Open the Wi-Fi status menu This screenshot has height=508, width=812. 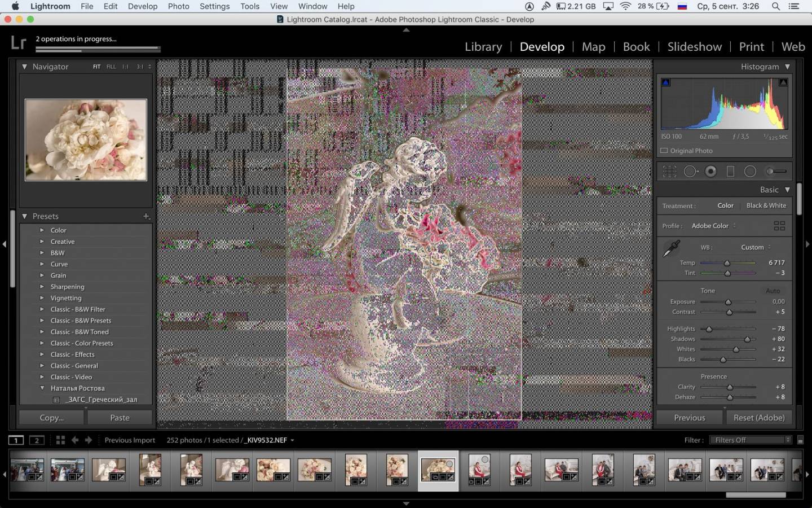click(625, 6)
